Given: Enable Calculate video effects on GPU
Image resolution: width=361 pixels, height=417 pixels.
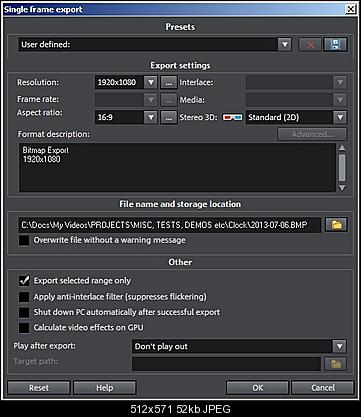Looking at the screenshot, I should 24,328.
